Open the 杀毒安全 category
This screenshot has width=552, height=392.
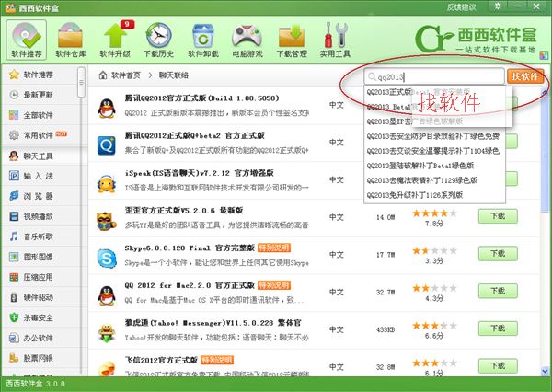click(x=38, y=317)
